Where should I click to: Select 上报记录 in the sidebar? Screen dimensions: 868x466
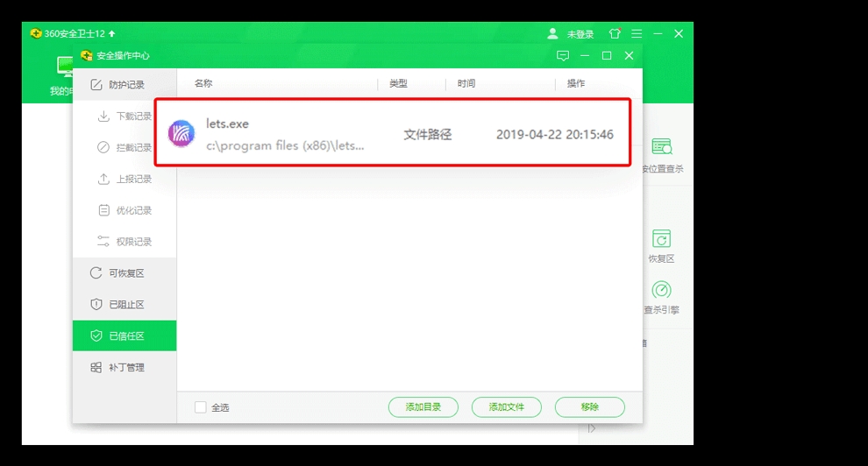tap(125, 179)
